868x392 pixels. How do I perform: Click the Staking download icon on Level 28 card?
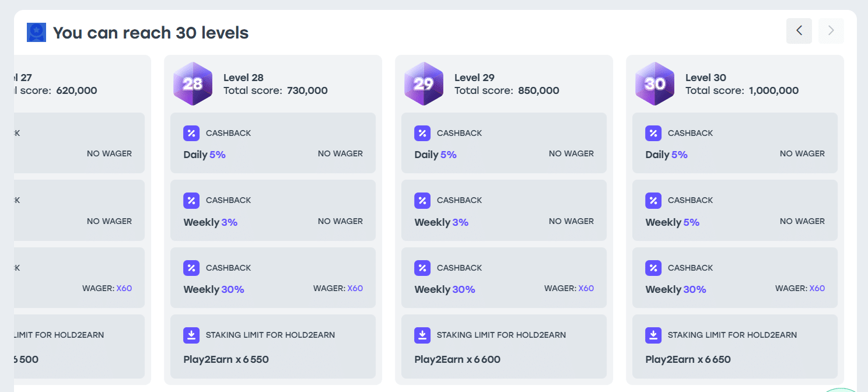pos(191,335)
